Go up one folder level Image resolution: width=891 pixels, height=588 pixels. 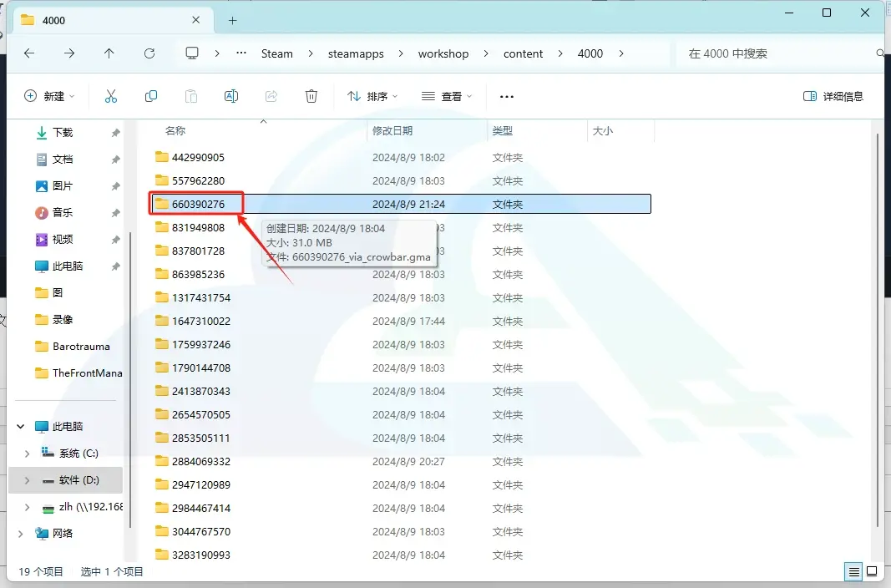[109, 53]
